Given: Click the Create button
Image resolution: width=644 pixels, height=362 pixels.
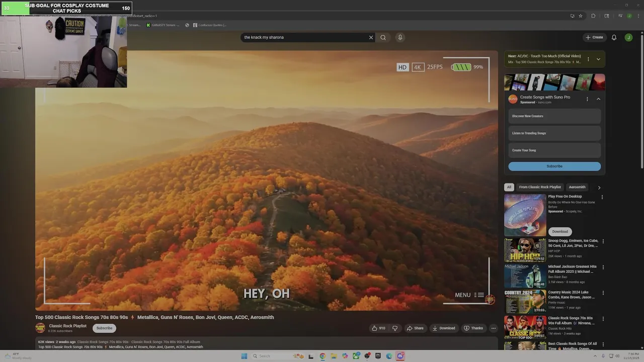Looking at the screenshot, I should pos(594,37).
